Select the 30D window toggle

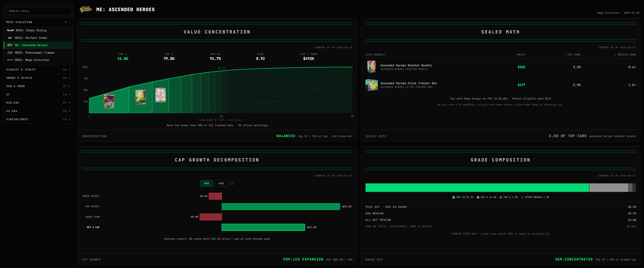[207, 184]
